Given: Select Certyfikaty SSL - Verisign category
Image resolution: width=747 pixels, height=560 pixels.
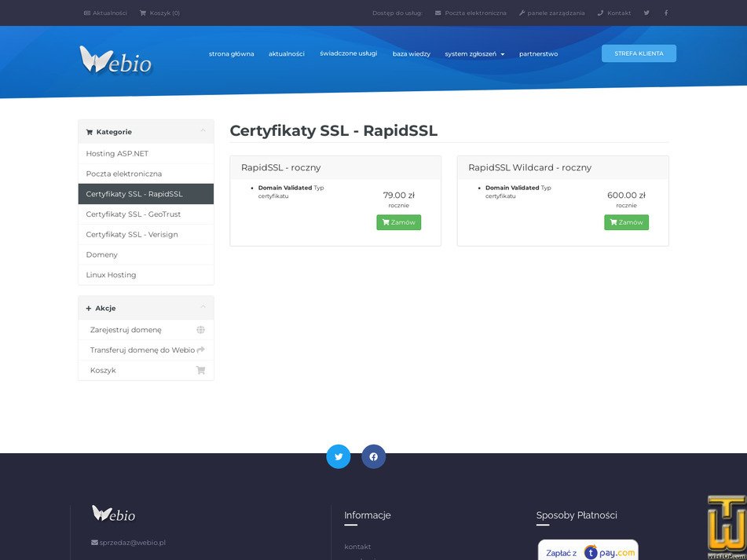Looking at the screenshot, I should click(146, 234).
